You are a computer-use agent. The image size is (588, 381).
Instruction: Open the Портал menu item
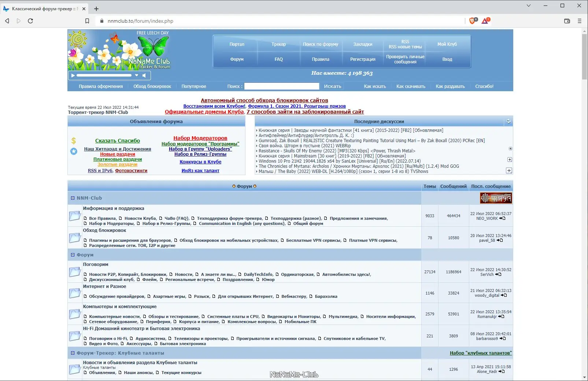(237, 44)
